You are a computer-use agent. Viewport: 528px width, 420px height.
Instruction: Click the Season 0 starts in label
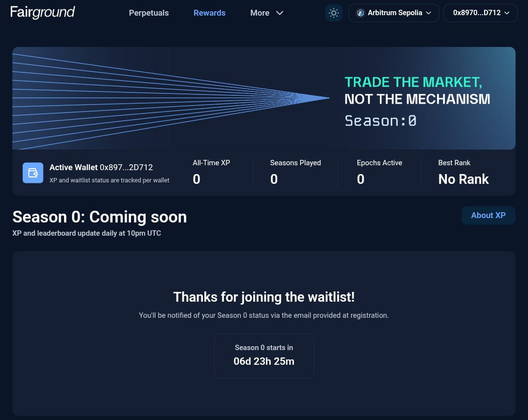point(264,348)
